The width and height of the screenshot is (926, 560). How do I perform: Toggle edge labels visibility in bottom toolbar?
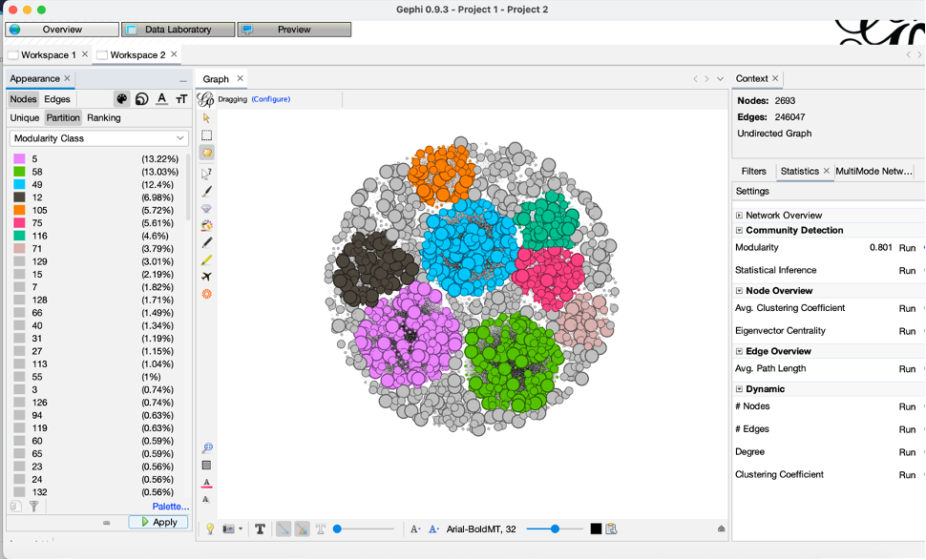tap(320, 528)
